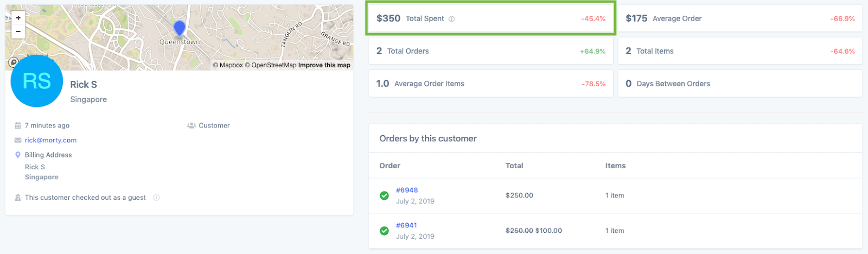Click the Improve this map link
The height and width of the screenshot is (254, 868).
(324, 65)
